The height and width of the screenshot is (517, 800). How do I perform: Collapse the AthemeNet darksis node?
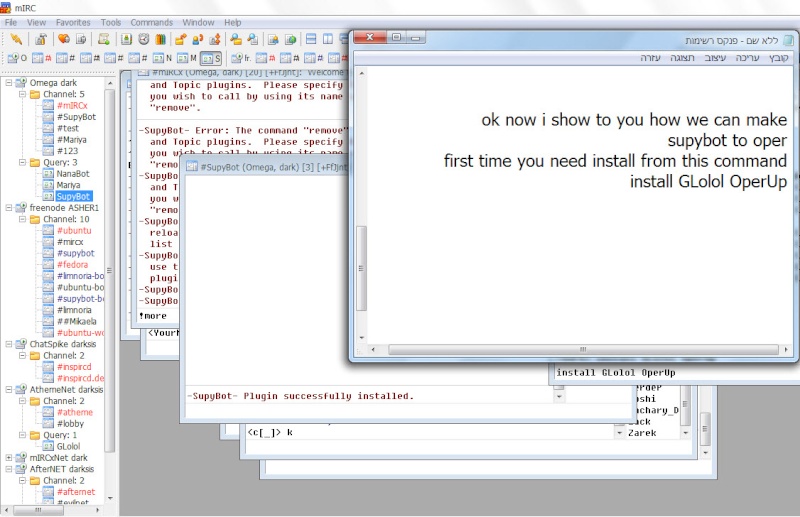[x=9, y=389]
